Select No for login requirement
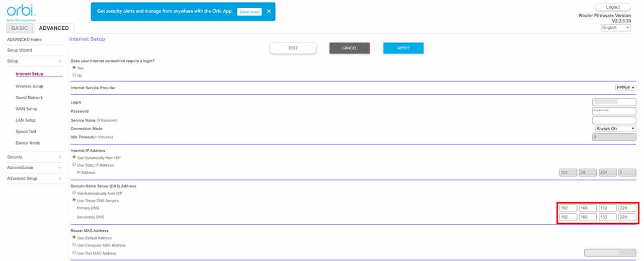The image size is (644, 261). (74, 75)
